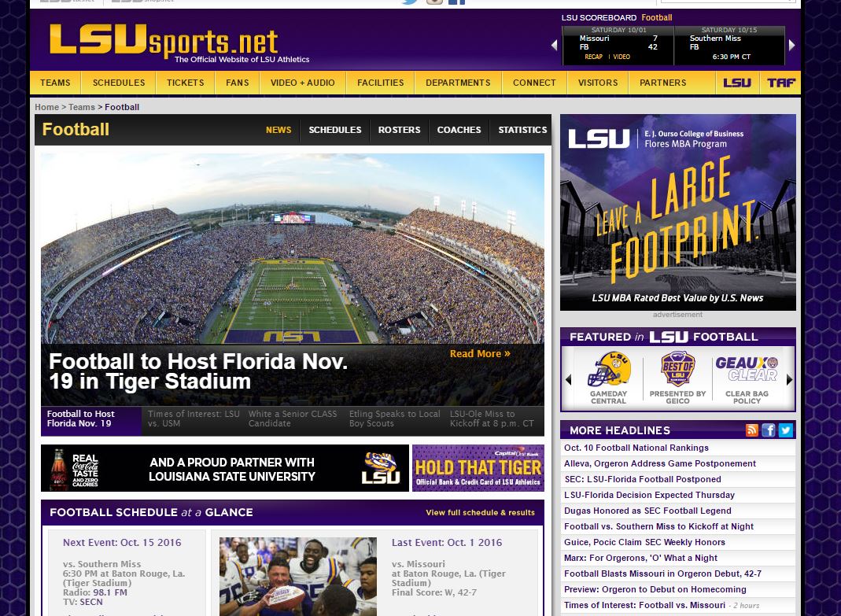This screenshot has width=841, height=616.
Task: Select 'Football to Host Florida Nov. 19' slide tab
Action: [91, 421]
